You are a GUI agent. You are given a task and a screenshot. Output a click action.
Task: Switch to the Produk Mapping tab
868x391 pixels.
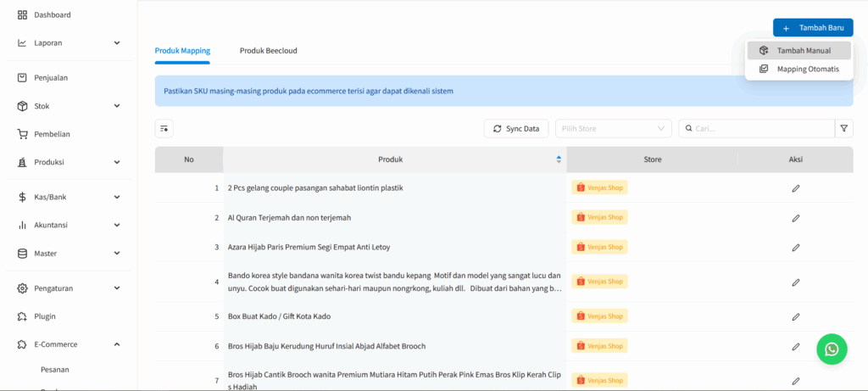click(182, 51)
